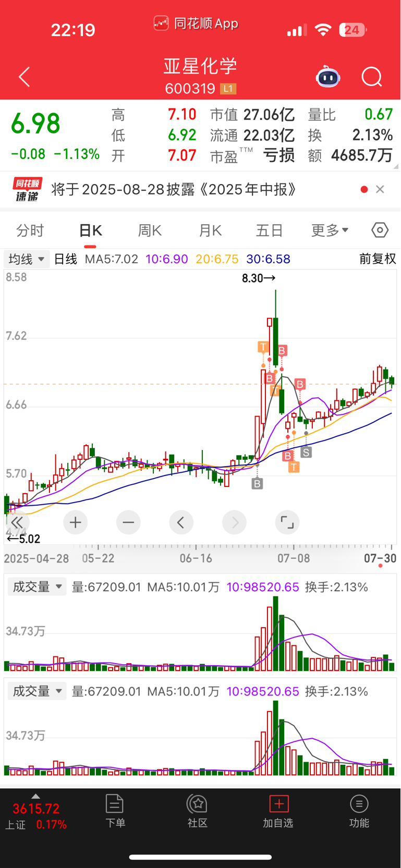Switch to 五日 tab
401x868 pixels.
pyautogui.click(x=270, y=230)
